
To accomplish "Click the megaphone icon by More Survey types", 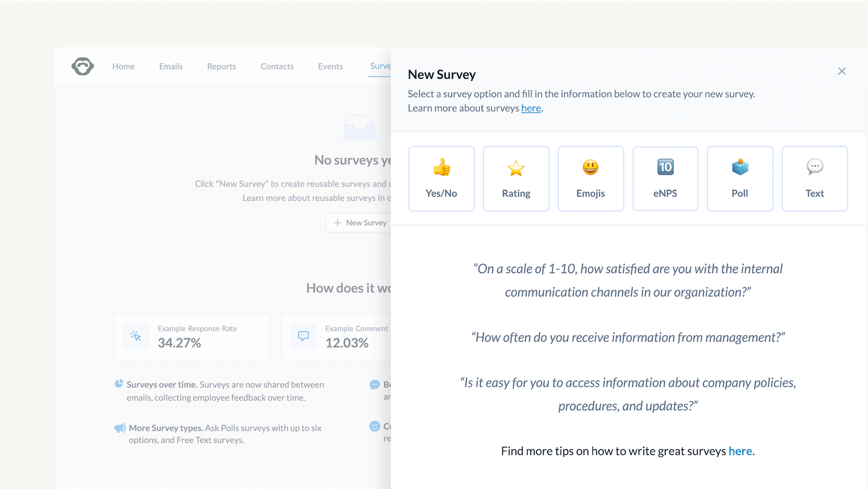I will click(x=120, y=428).
